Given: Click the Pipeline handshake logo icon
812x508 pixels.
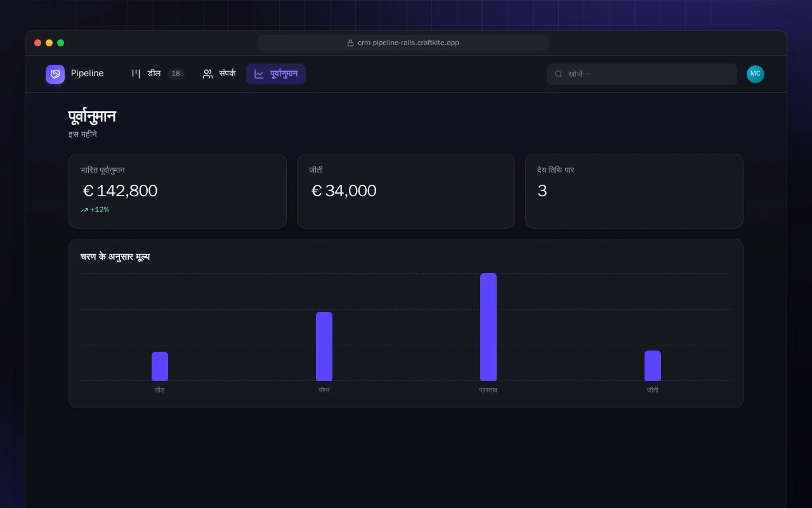Looking at the screenshot, I should point(55,74).
